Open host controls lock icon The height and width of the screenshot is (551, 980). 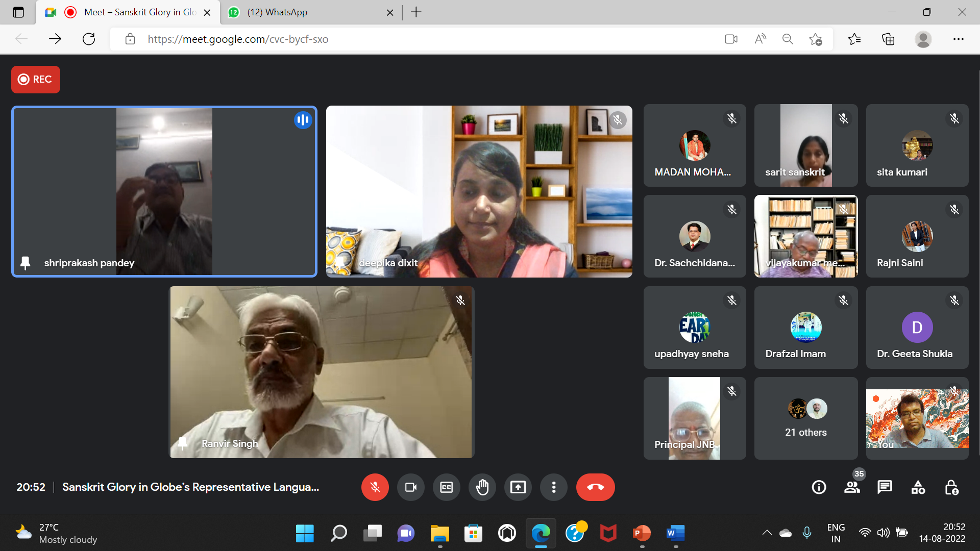(951, 487)
